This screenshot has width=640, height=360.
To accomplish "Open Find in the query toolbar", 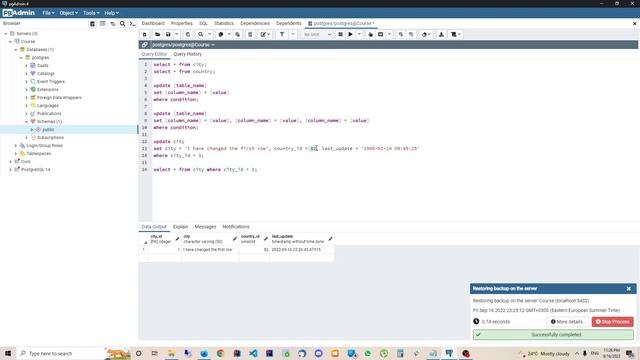I will click(200, 34).
